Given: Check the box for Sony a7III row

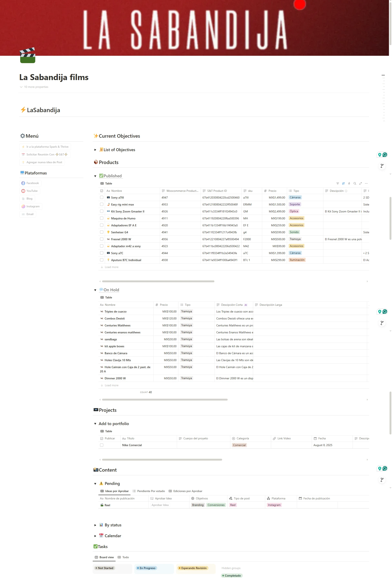Looking at the screenshot, I should click(x=102, y=197).
